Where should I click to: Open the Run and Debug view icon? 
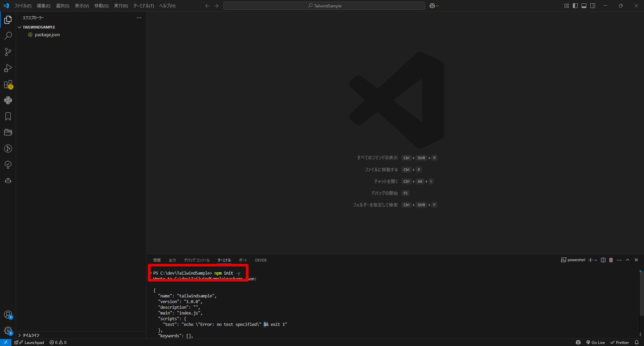tap(8, 68)
